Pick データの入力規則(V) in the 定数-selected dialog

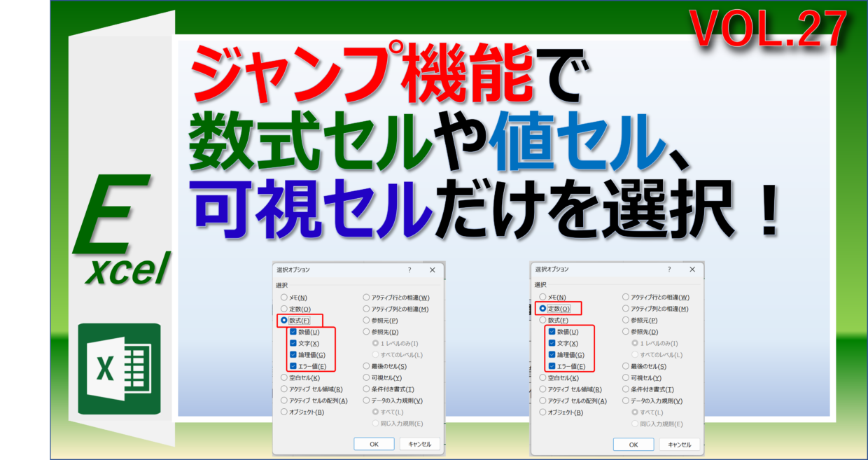[625, 400]
